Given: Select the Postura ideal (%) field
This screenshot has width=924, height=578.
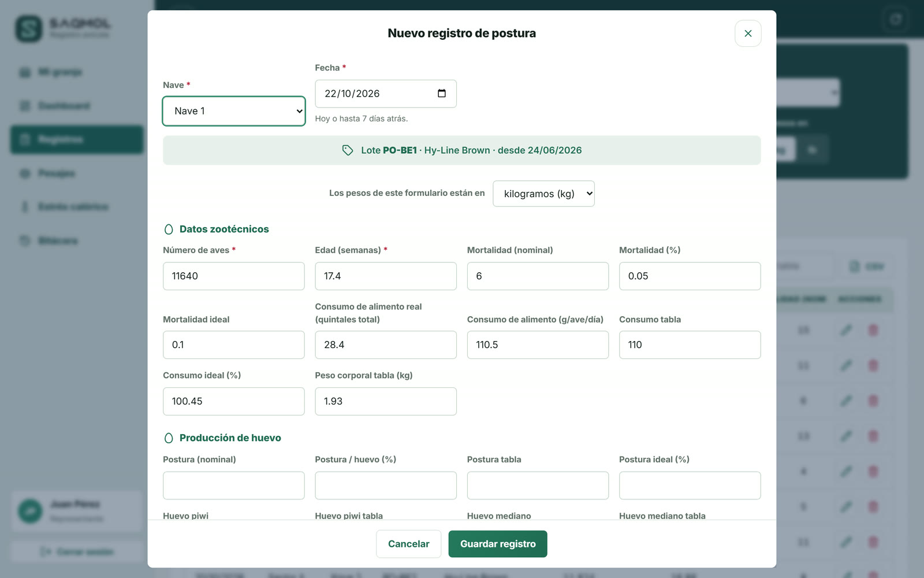Looking at the screenshot, I should click(690, 486).
